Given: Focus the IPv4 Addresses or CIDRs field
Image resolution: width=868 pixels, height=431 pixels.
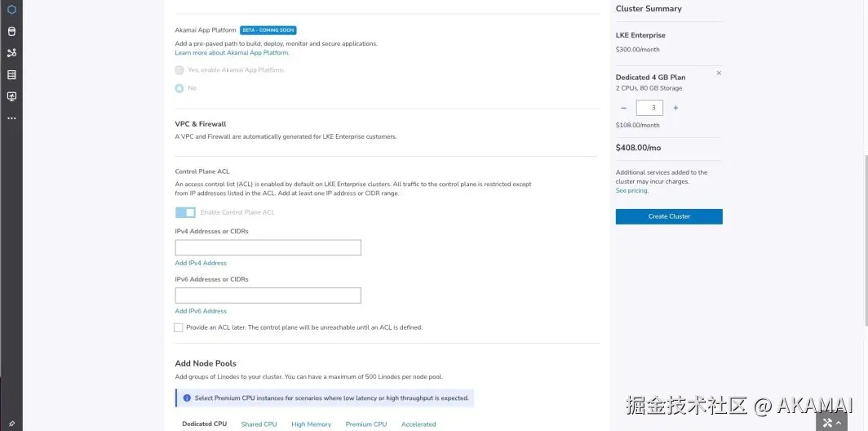Looking at the screenshot, I should point(268,247).
